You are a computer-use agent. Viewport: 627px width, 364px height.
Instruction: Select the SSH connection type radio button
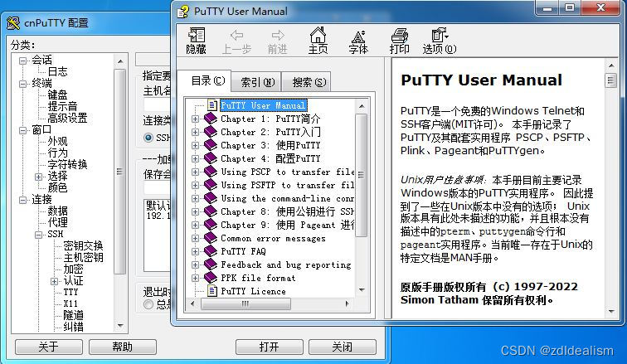click(148, 138)
